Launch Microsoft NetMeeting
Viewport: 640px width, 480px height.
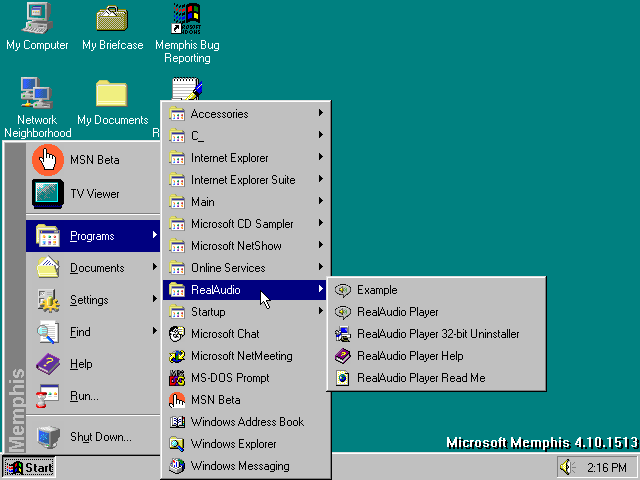pos(241,356)
